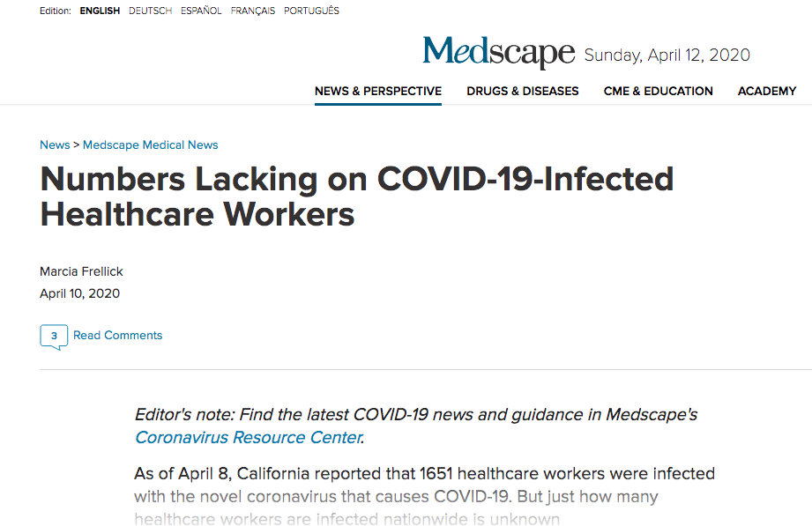Click the News breadcrumb link
Image resolution: width=812 pixels, height=526 pixels.
tap(55, 144)
